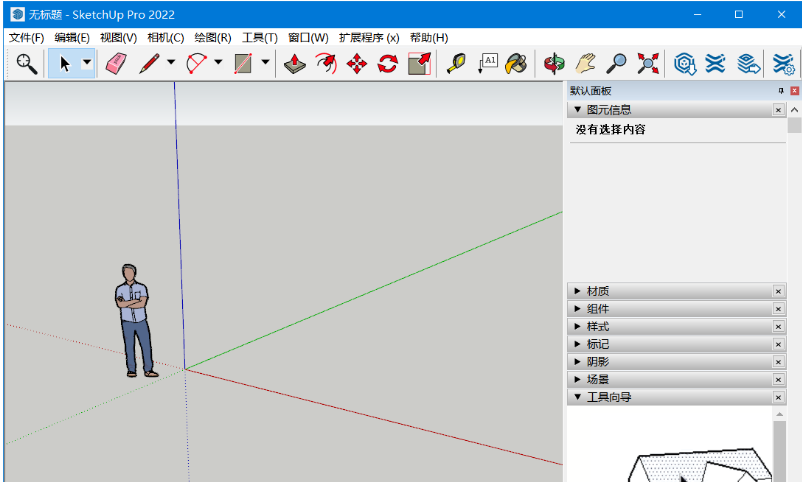Activate the Orbit camera tool
The height and width of the screenshot is (482, 802).
point(553,64)
